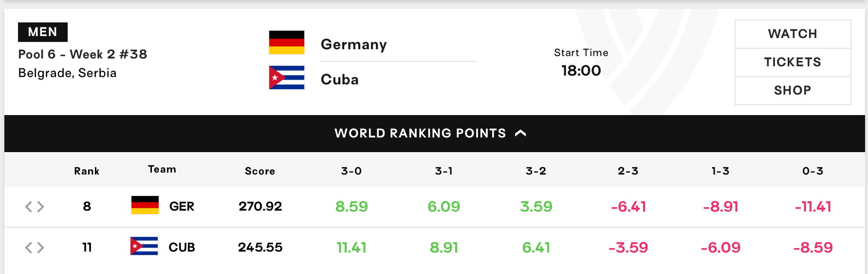Click the GER team abbreviation
Viewport: 868px width, 274px height.
[x=182, y=206]
